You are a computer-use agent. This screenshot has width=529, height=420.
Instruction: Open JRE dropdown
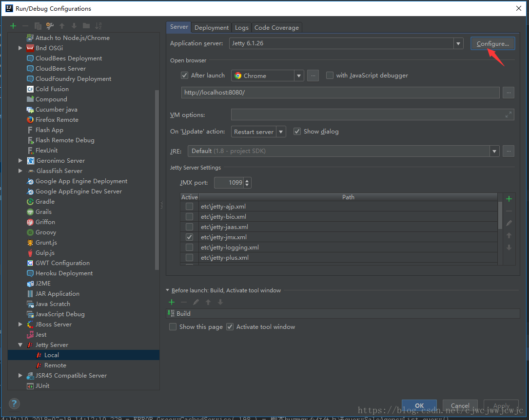click(494, 152)
